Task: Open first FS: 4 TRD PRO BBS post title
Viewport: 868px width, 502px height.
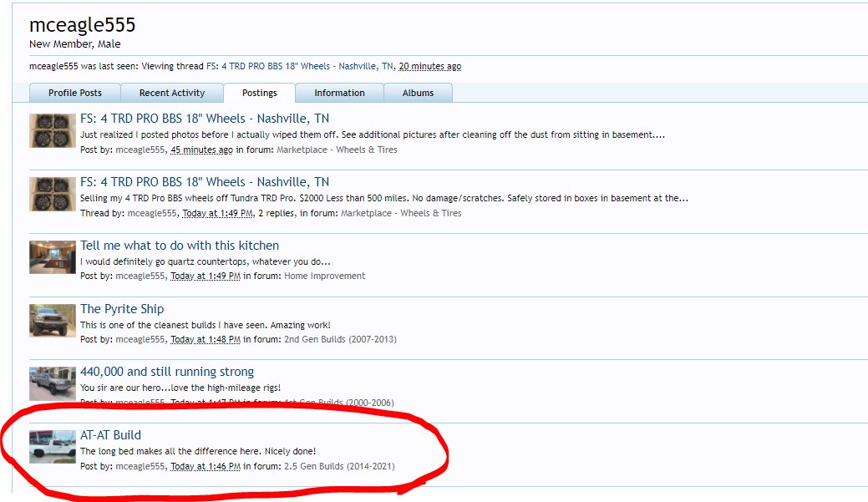Action: 205,119
